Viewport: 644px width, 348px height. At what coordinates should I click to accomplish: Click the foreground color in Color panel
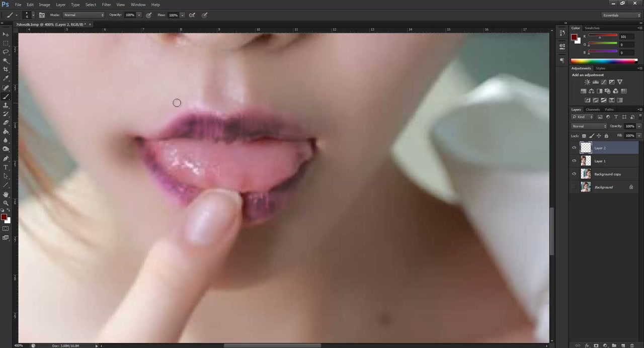[574, 37]
